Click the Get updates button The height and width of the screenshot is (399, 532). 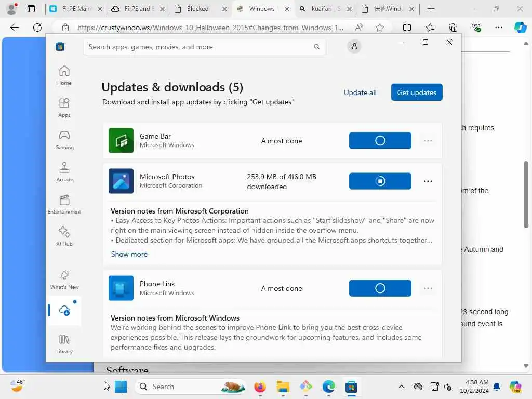pyautogui.click(x=417, y=92)
